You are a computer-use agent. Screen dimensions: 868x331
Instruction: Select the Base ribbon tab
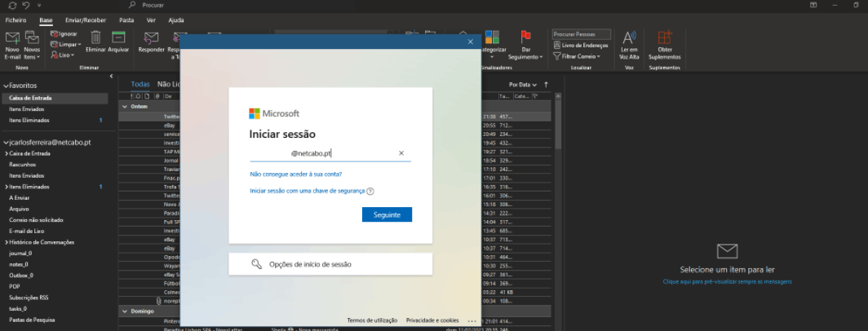coord(46,20)
